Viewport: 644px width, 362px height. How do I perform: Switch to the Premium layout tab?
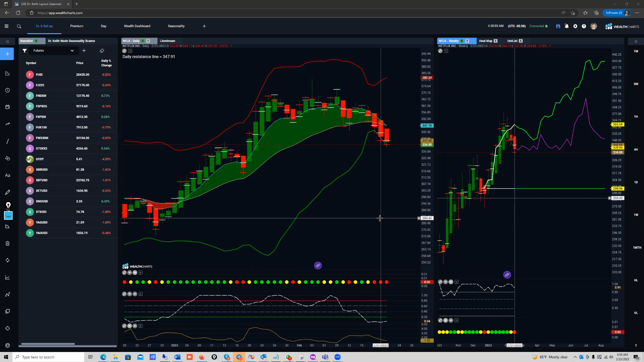click(77, 26)
